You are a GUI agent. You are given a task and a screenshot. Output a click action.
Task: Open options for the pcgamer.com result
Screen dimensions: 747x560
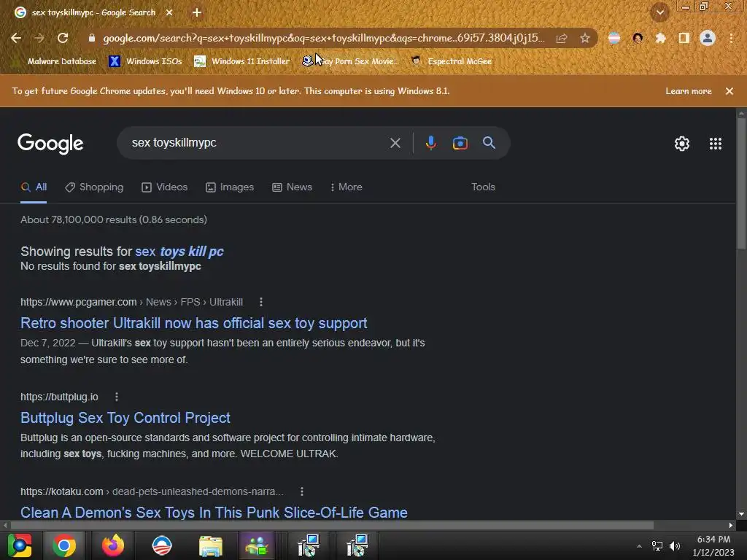260,302
